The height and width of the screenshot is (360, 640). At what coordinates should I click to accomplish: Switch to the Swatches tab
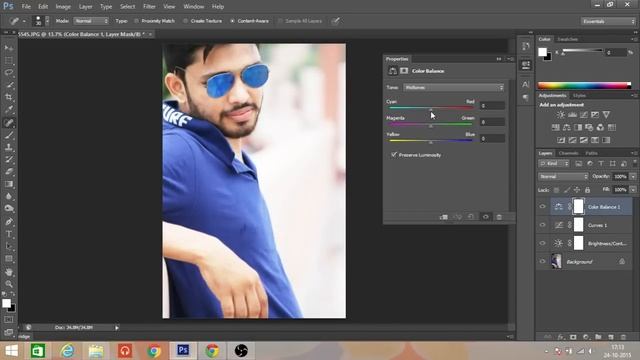[x=567, y=39]
